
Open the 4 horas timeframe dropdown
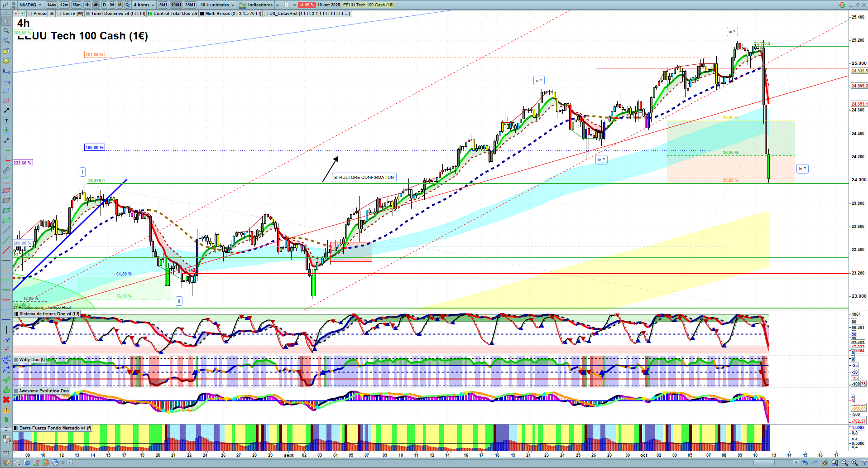click(x=144, y=5)
